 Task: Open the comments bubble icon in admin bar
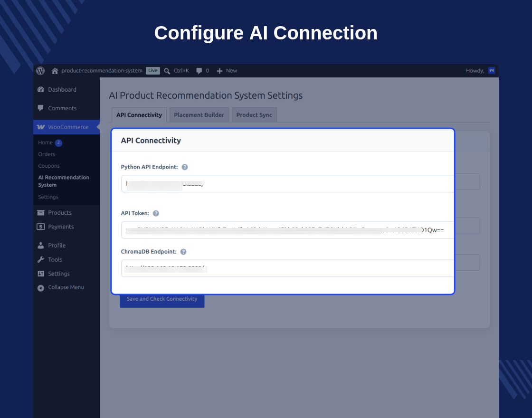[x=199, y=71]
